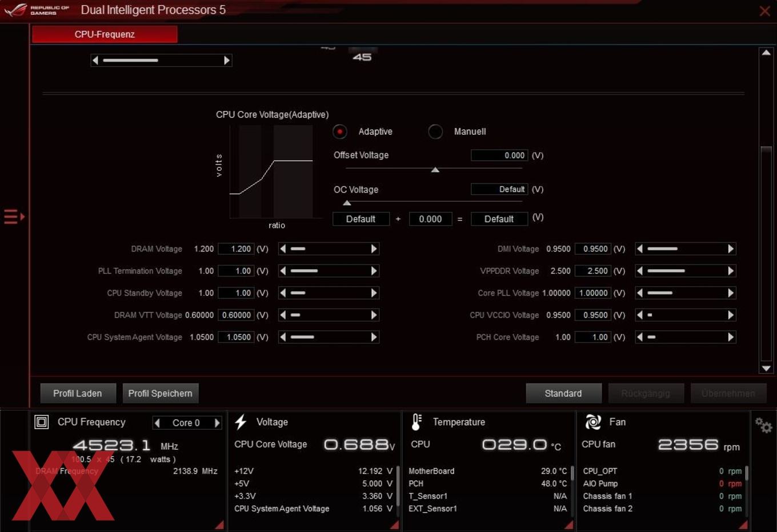Select the Adaptive voltage mode radio button
The image size is (777, 532).
click(x=340, y=131)
